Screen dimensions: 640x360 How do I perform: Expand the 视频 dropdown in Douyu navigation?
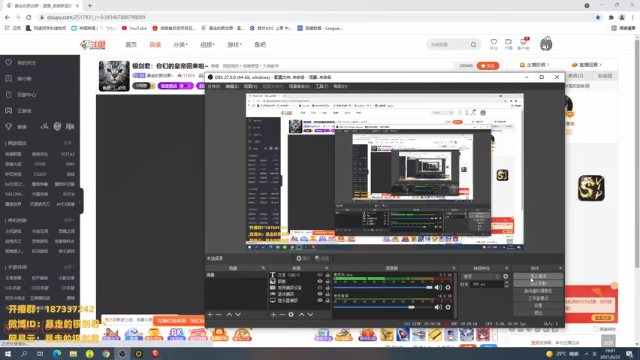[207, 44]
